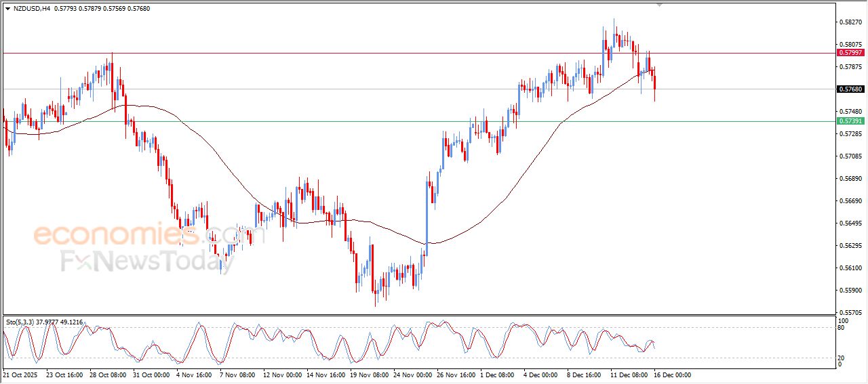The image size is (868, 384).
Task: Click the 26 Nov 16:00 time axis label
Action: click(x=455, y=375)
